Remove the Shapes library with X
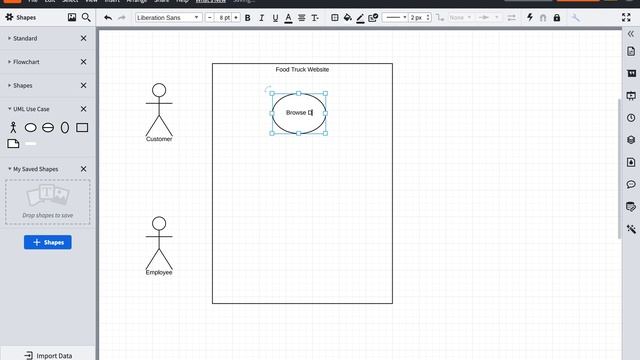640x360 pixels. pyautogui.click(x=83, y=86)
